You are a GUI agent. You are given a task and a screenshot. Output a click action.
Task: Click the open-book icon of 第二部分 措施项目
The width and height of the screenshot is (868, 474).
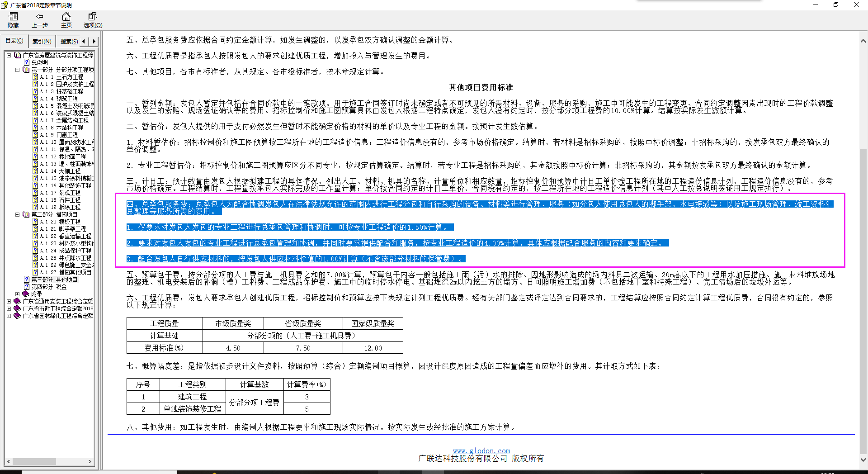coord(26,214)
